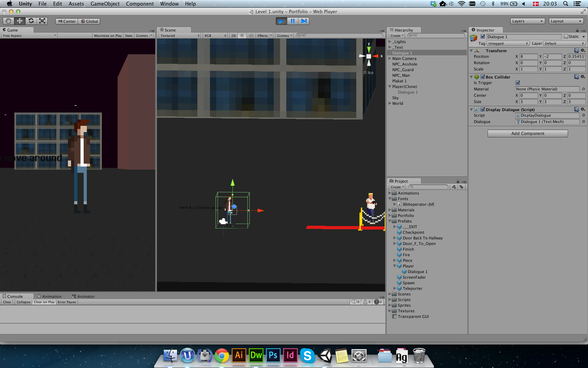The width and height of the screenshot is (588, 368).
Task: Open the Free Aspect dropdown
Action: click(x=29, y=35)
